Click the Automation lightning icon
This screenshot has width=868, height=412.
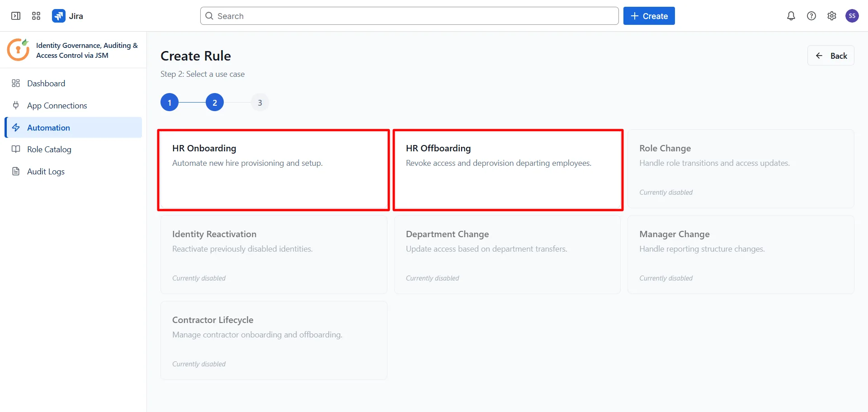click(x=16, y=127)
